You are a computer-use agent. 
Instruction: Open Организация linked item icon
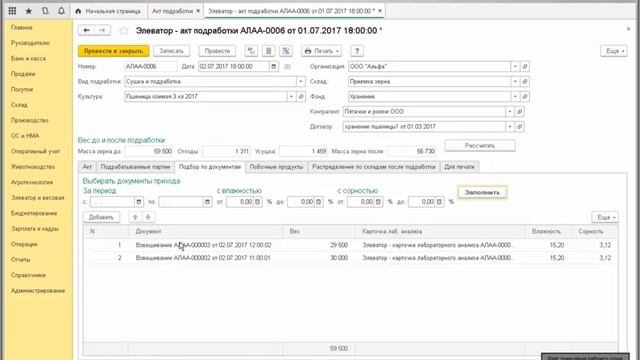pyautogui.click(x=525, y=66)
